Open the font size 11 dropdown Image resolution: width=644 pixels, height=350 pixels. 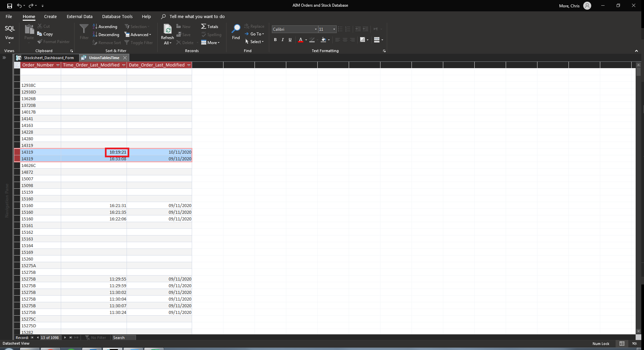click(334, 29)
